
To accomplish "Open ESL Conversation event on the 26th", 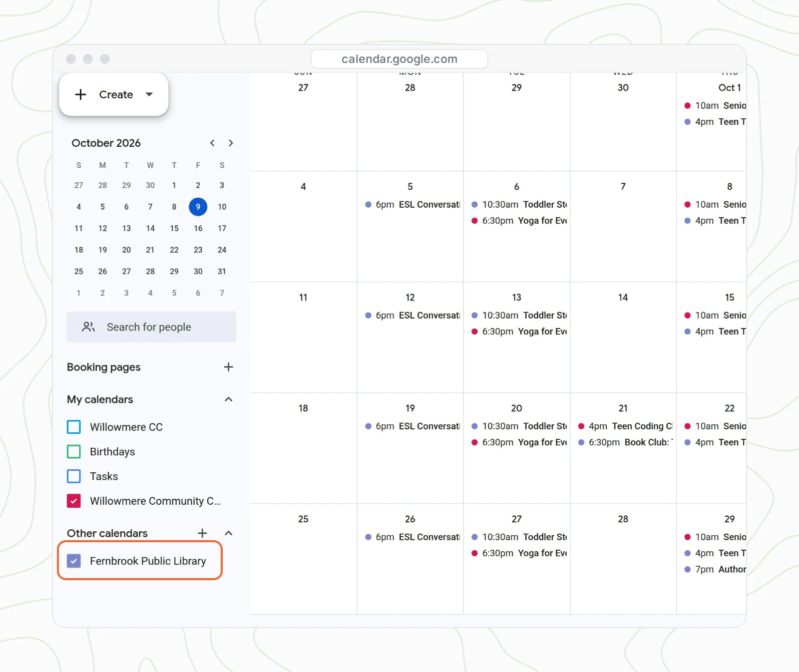I will 412,537.
